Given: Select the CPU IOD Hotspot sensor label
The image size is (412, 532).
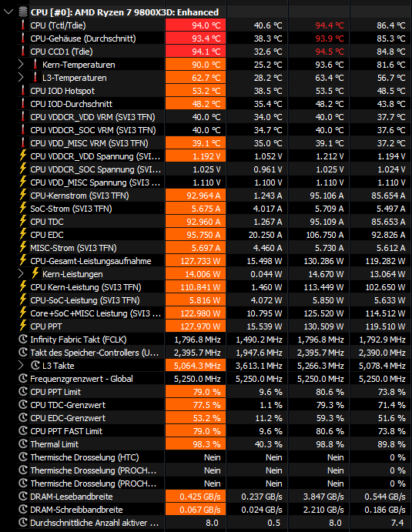Looking at the screenshot, I should click(62, 91).
